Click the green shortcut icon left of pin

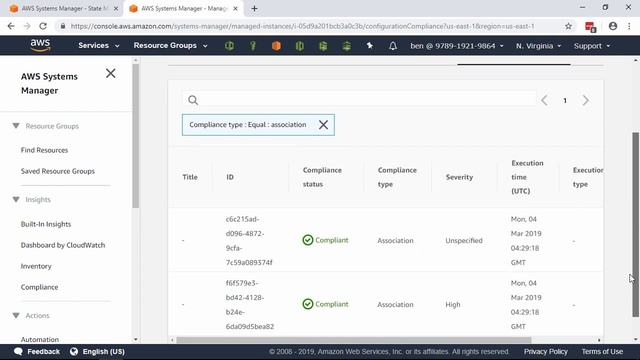click(x=347, y=46)
